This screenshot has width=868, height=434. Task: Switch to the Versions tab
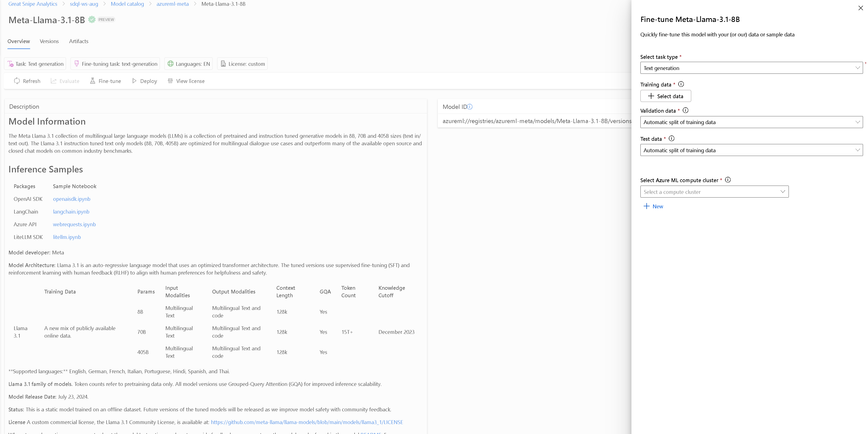tap(49, 41)
